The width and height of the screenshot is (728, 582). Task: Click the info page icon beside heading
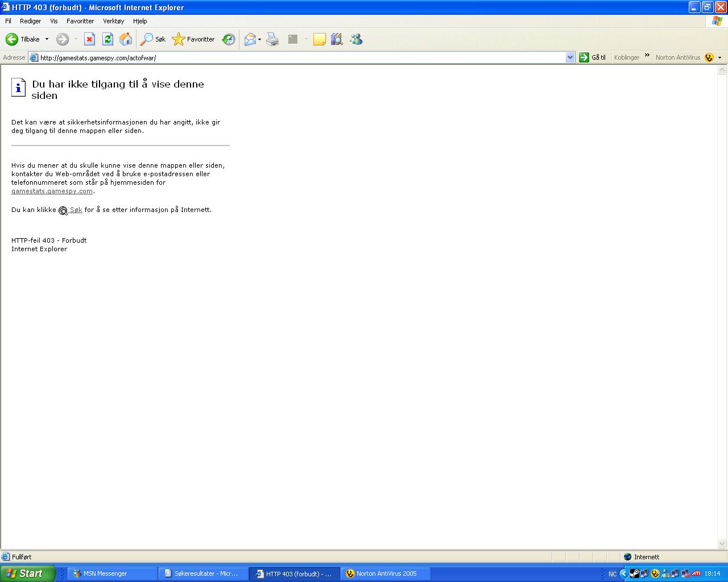click(19, 88)
